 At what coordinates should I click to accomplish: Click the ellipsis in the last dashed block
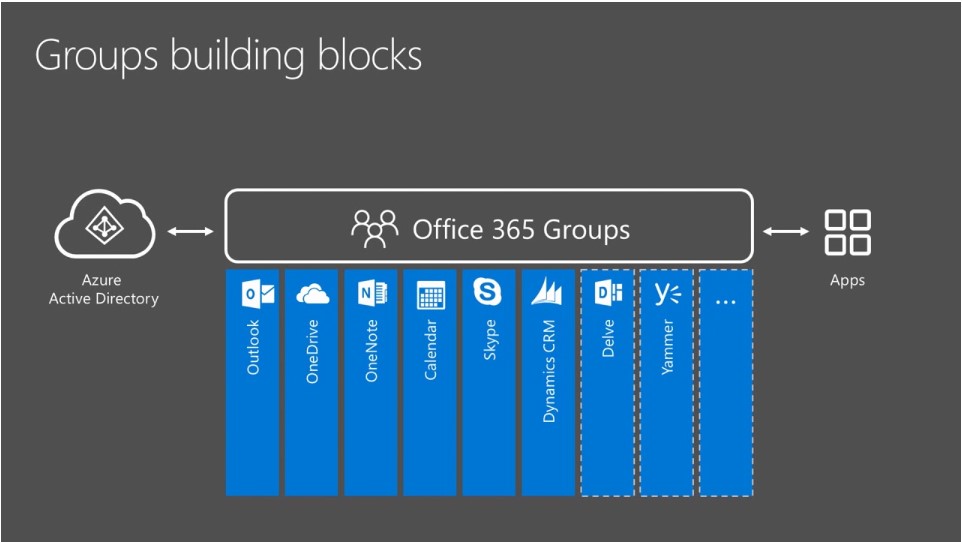point(726,301)
